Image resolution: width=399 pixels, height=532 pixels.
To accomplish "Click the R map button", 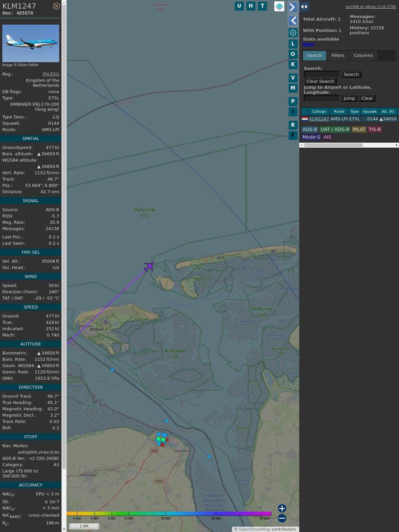I will 293,125.
